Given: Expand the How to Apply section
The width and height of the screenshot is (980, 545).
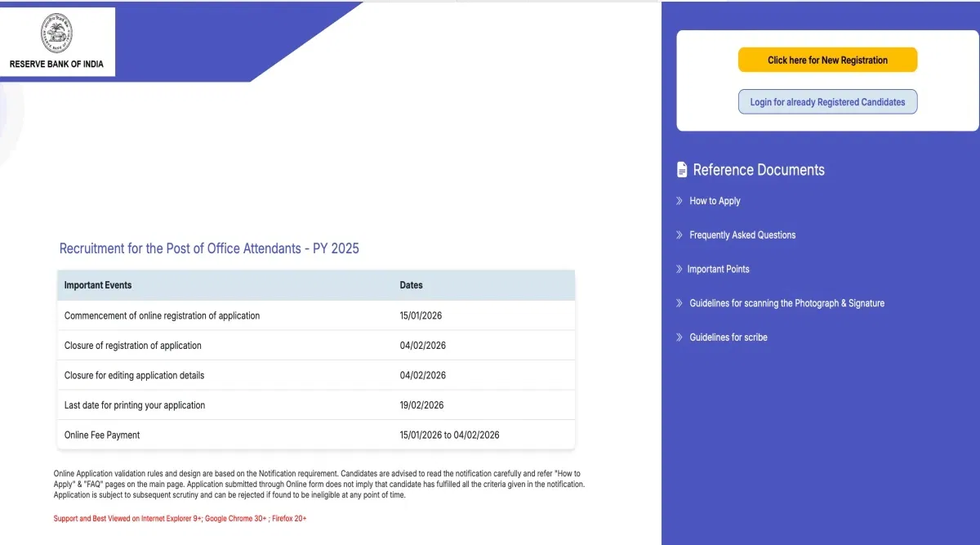Looking at the screenshot, I should pos(715,200).
